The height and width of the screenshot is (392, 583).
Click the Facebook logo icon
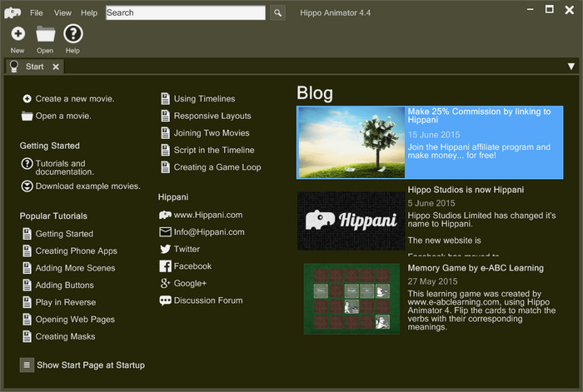[x=165, y=266]
